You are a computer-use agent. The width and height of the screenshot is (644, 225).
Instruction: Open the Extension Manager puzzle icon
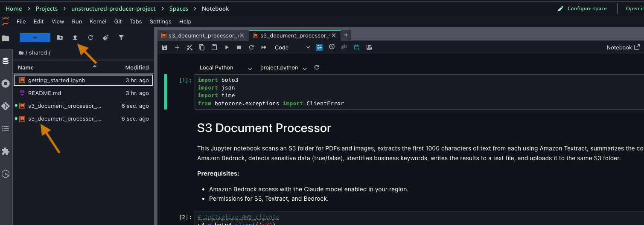coord(6,151)
